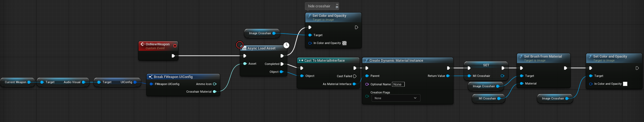
Task: Toggle hide crosshair comment bubble visibility
Action: (x=337, y=7)
